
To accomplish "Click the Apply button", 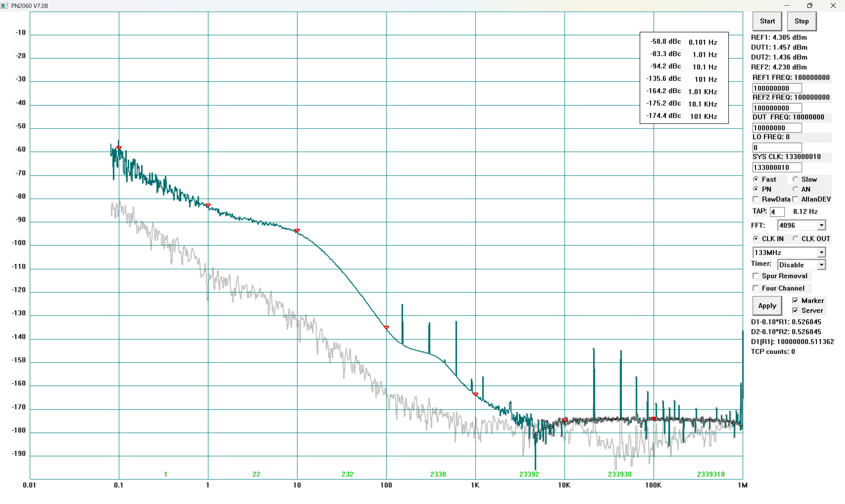I will 767,306.
